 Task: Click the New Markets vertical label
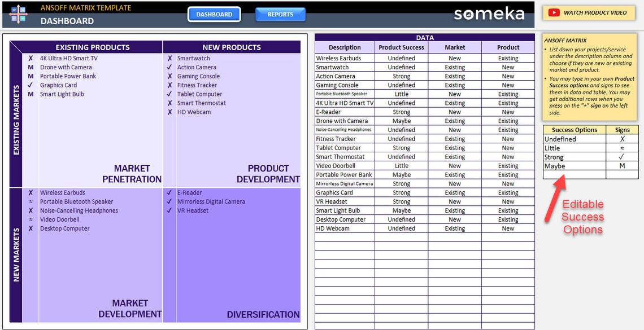pyautogui.click(x=16, y=255)
